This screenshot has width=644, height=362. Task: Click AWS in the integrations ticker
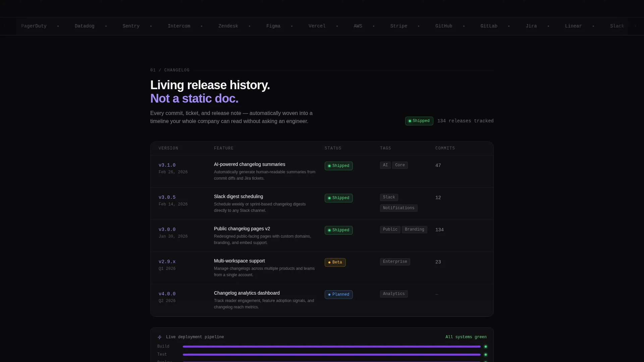click(358, 26)
